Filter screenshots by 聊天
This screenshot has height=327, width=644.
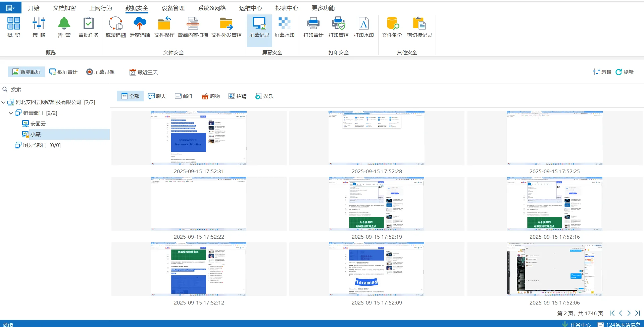pyautogui.click(x=157, y=96)
